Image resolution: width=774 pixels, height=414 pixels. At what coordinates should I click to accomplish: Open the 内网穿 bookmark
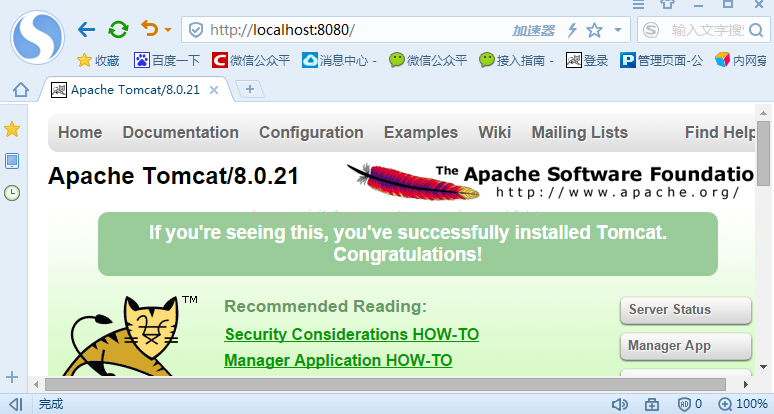pyautogui.click(x=741, y=60)
